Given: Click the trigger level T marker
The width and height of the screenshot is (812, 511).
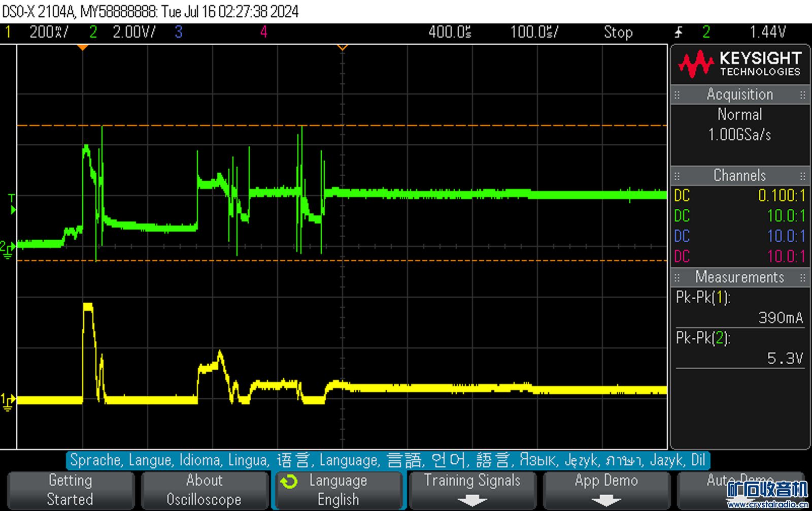Looking at the screenshot, I should coord(12,204).
